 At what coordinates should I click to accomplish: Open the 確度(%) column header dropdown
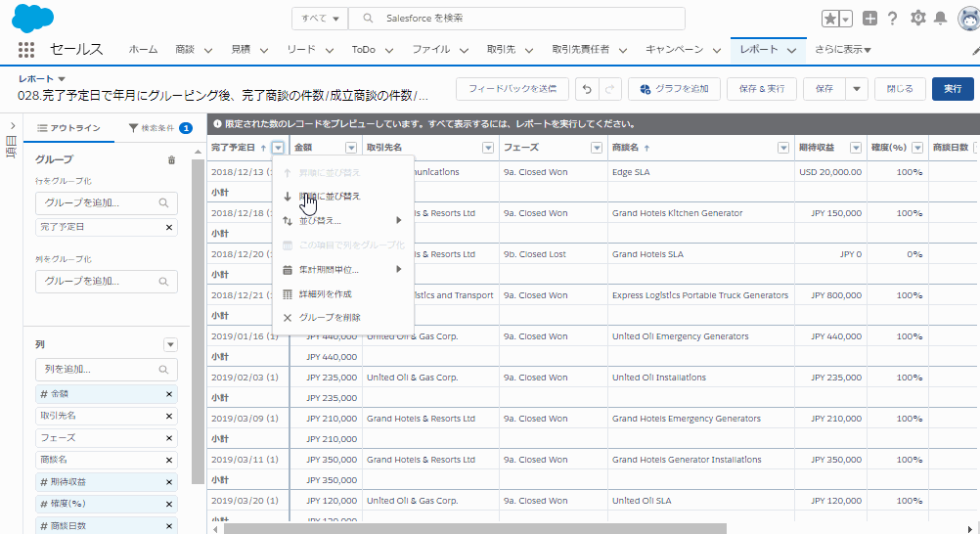(x=917, y=148)
